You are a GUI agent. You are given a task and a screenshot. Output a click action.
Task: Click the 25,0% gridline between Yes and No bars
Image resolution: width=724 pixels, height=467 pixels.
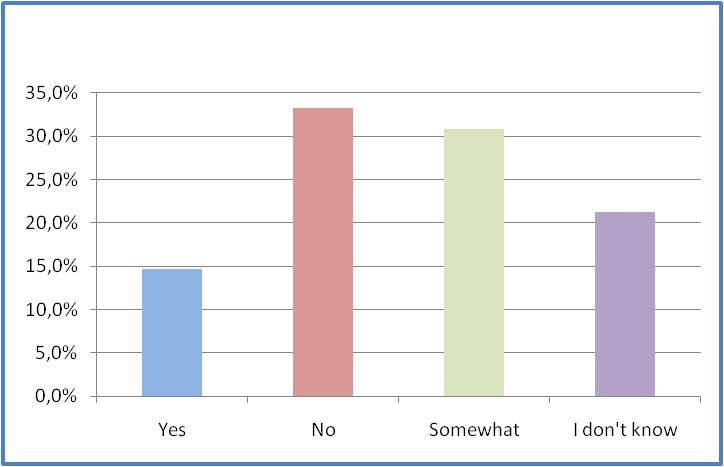pyautogui.click(x=247, y=180)
